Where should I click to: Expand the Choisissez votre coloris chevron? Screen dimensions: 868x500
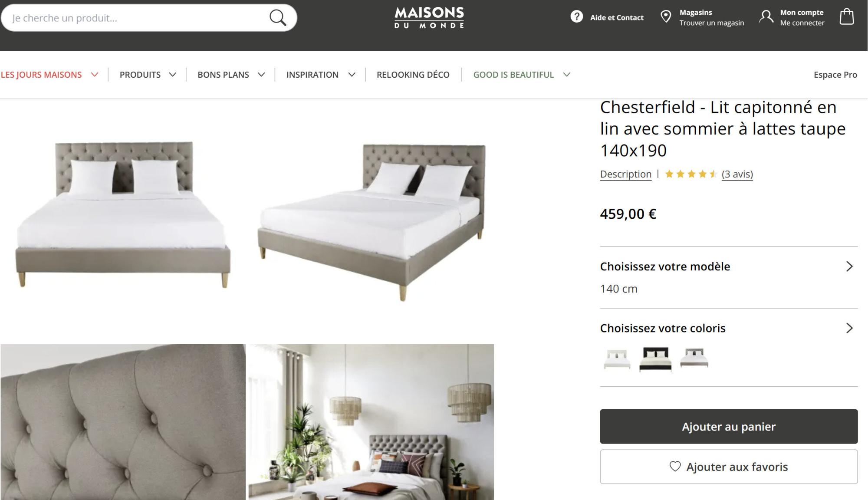849,328
